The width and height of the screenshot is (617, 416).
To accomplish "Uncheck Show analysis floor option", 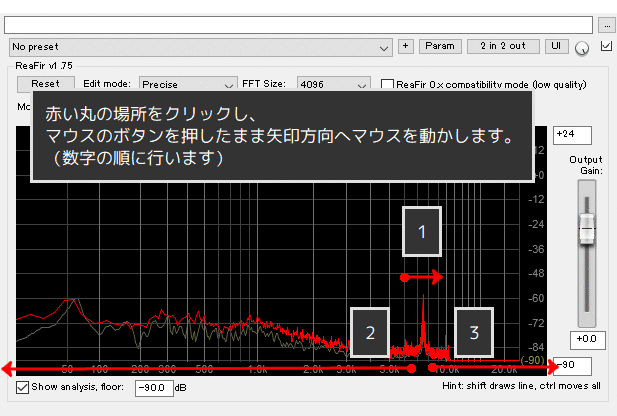I will point(23,386).
